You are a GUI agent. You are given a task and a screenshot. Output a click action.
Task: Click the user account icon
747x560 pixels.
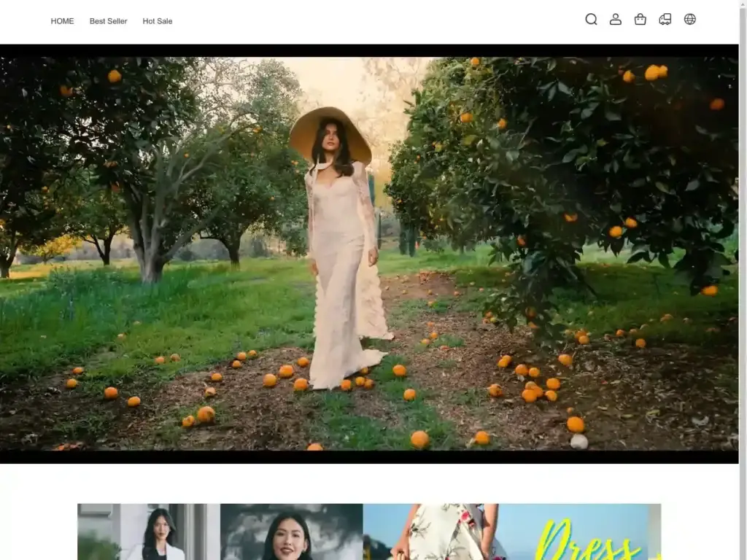(x=616, y=20)
